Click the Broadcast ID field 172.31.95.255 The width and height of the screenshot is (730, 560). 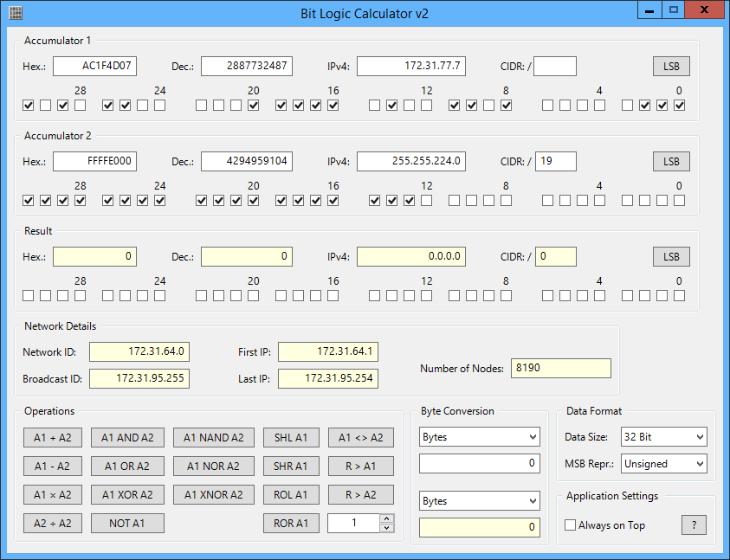[139, 378]
